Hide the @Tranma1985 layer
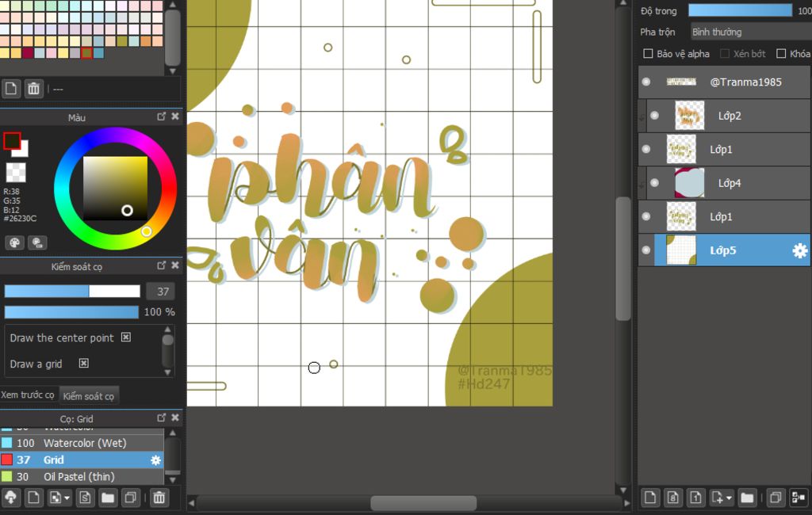812x515 pixels. click(x=645, y=82)
